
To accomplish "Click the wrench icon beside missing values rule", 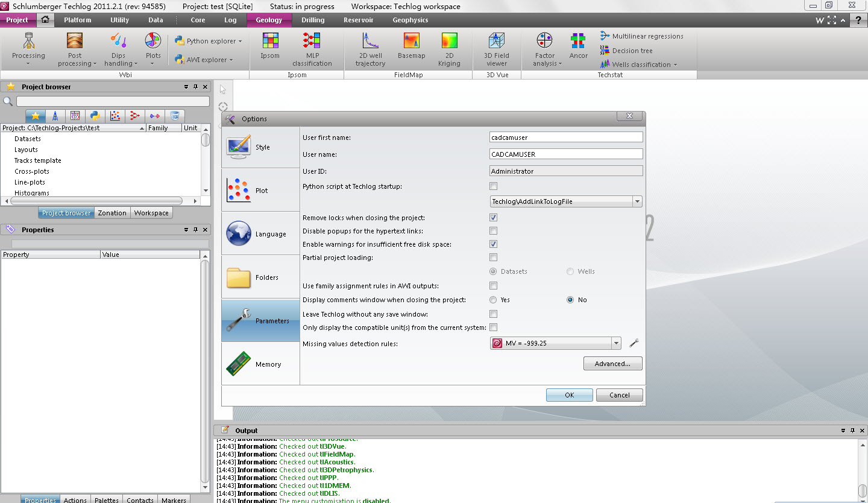I will (x=634, y=343).
